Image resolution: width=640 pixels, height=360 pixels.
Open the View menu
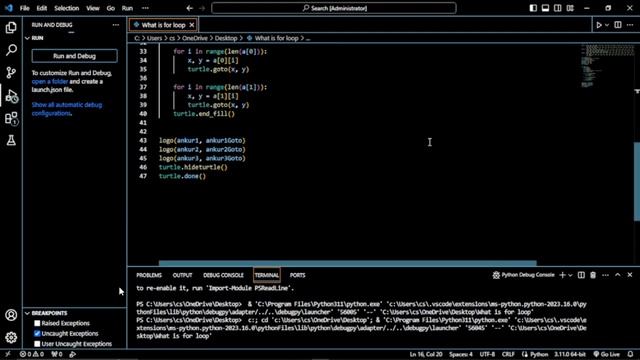click(x=93, y=8)
